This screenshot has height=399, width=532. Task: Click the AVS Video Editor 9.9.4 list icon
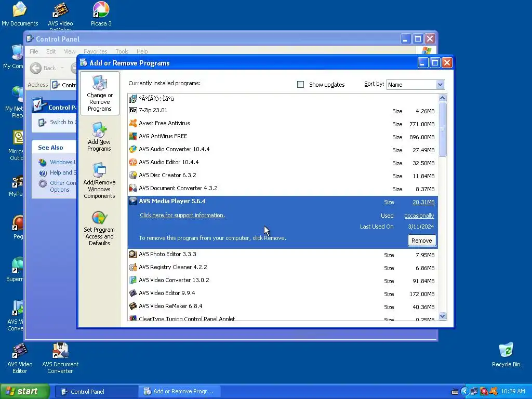pyautogui.click(x=133, y=293)
